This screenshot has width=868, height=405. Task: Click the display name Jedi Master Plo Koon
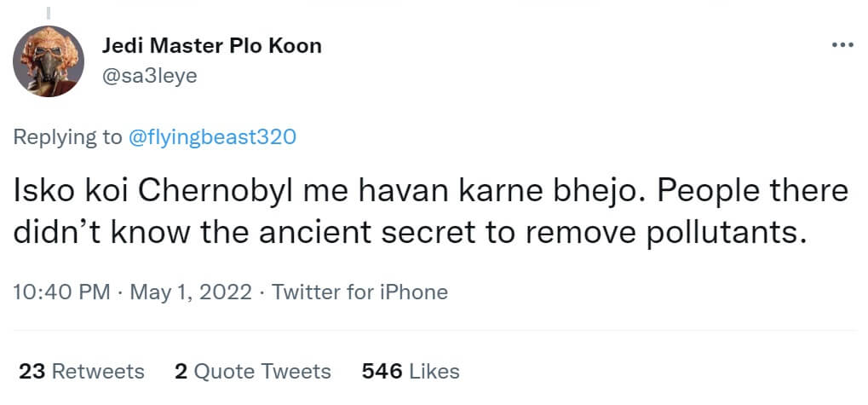tap(211, 46)
